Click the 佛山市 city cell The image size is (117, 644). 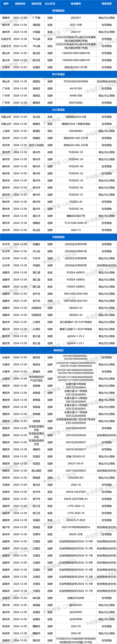pyautogui.click(x=6, y=81)
